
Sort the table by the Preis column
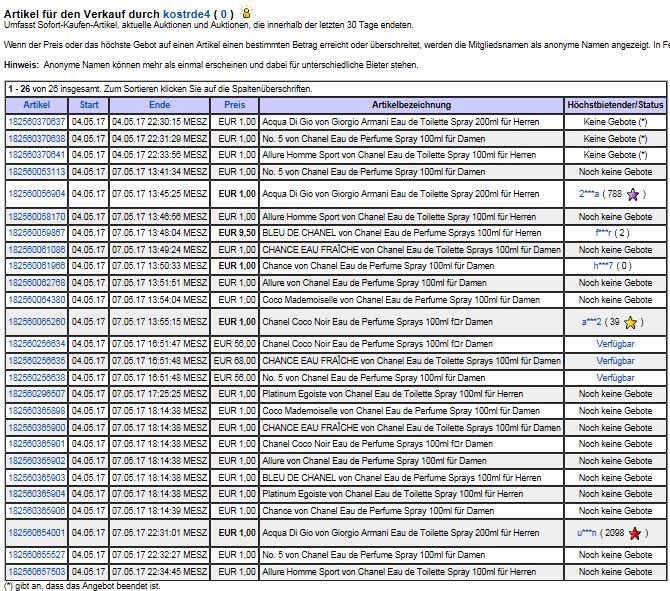tap(235, 105)
